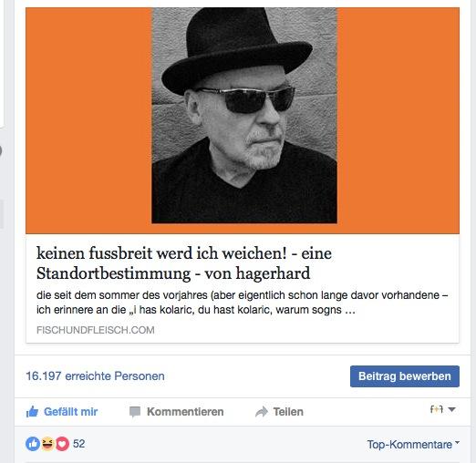The height and width of the screenshot is (463, 476).
Task: Show who reacted via the 52 count
Action: [78, 444]
